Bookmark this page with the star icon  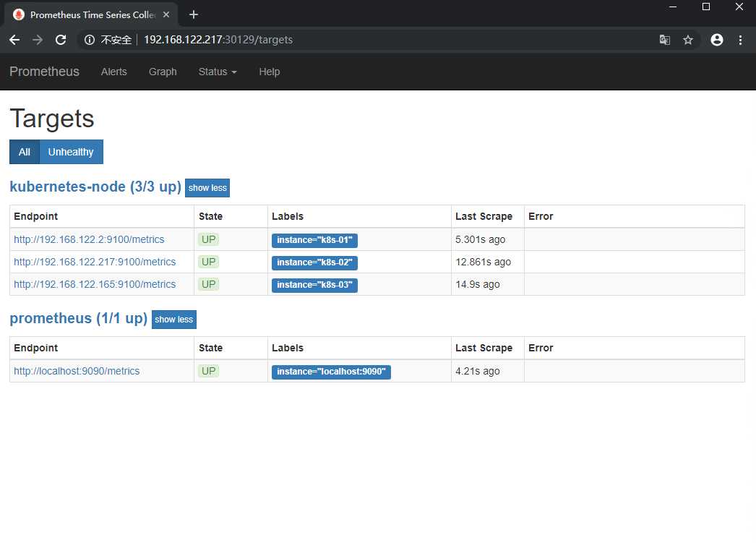[x=688, y=40]
